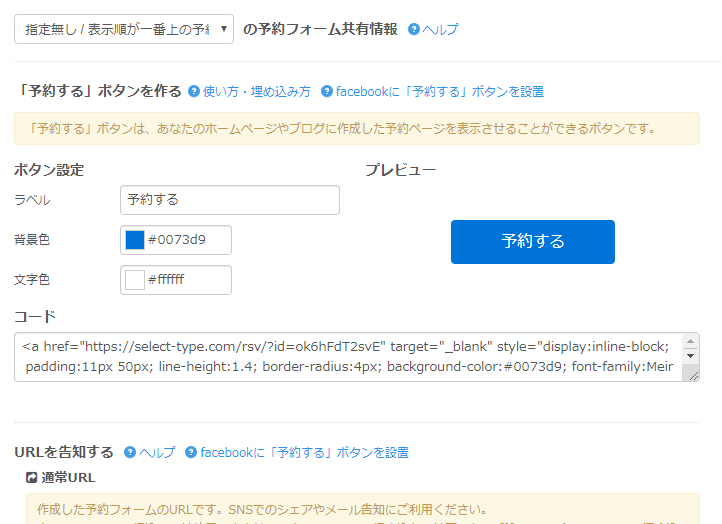Open the ヘルプ link next to URLを告知する
The image size is (722, 524).
point(157,453)
